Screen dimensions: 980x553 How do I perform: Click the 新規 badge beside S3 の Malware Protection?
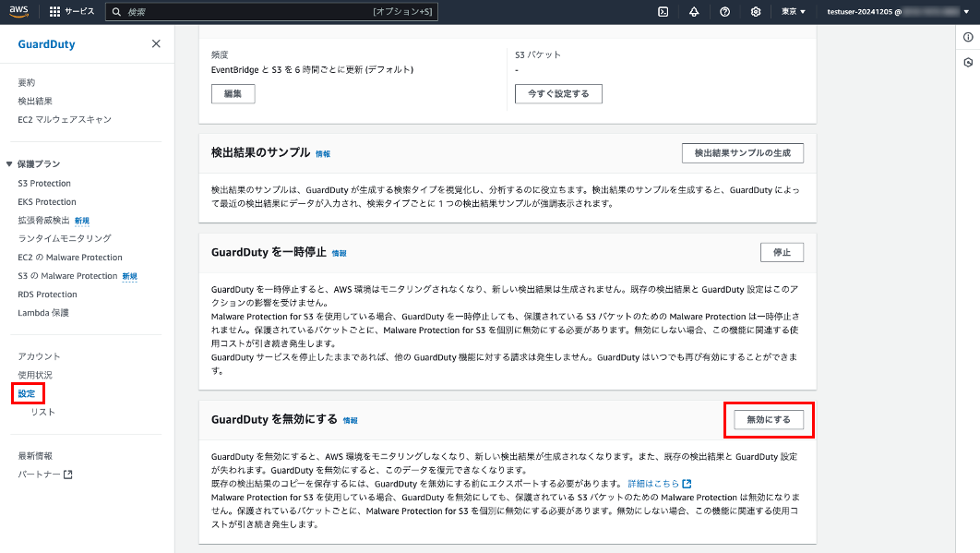[x=129, y=277]
